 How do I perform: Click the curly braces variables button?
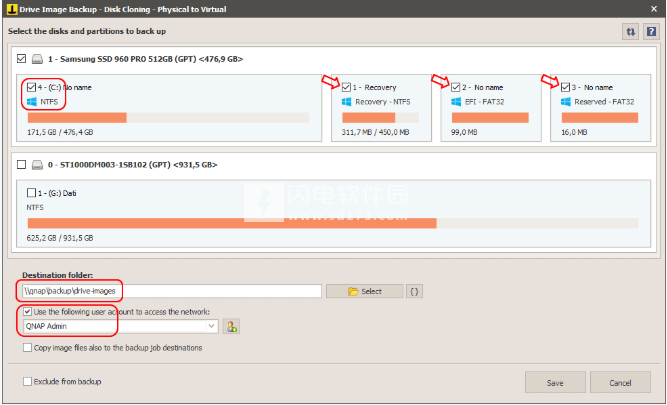coord(415,291)
